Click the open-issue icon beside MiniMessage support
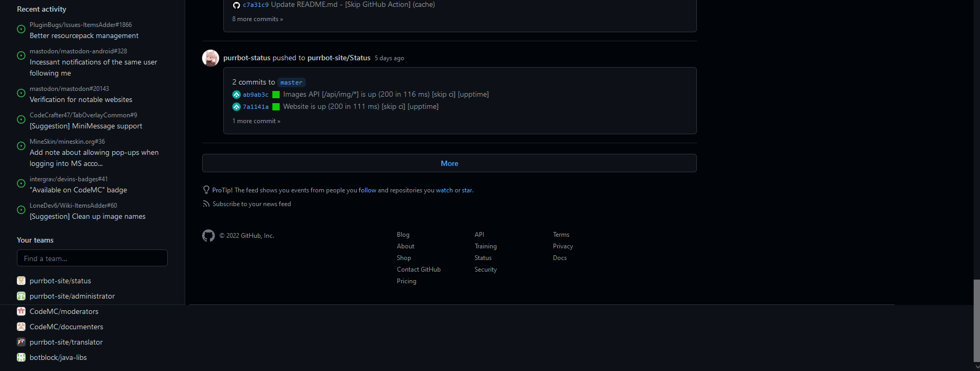The image size is (980, 371). click(21, 119)
